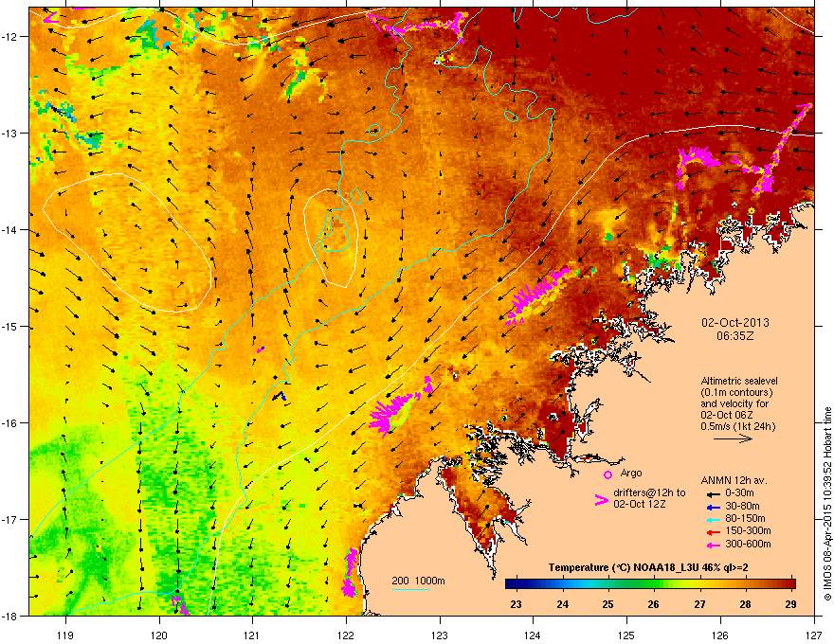Click the '30-80m' depth label
The height and width of the screenshot is (644, 834).
pos(742,506)
